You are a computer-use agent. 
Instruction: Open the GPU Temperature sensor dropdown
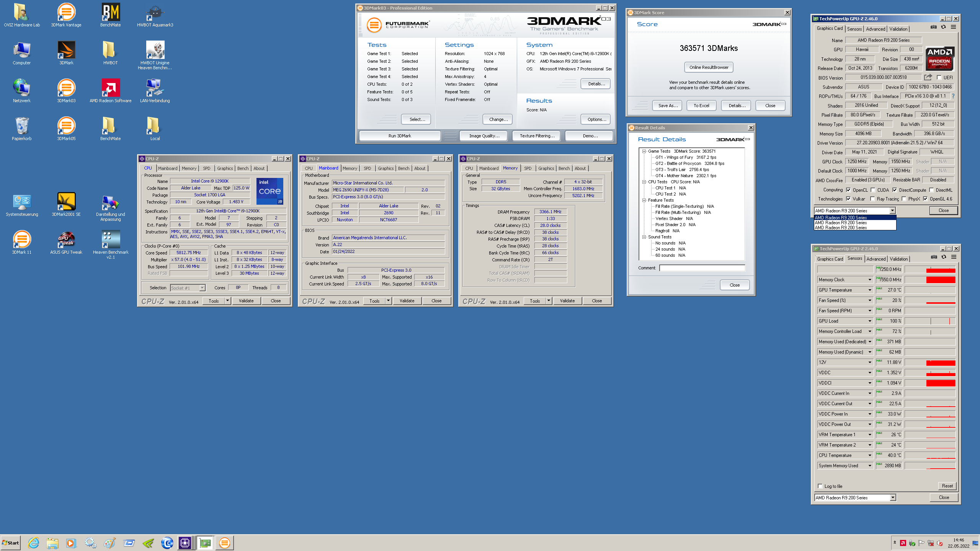(x=870, y=290)
